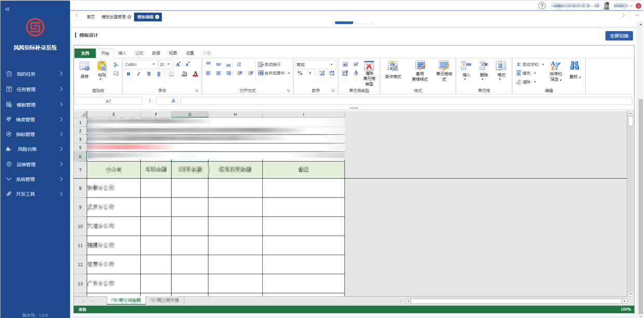Close the 模板创建管理 page tab
Viewport: 644px width, 318px height.
click(x=129, y=17)
